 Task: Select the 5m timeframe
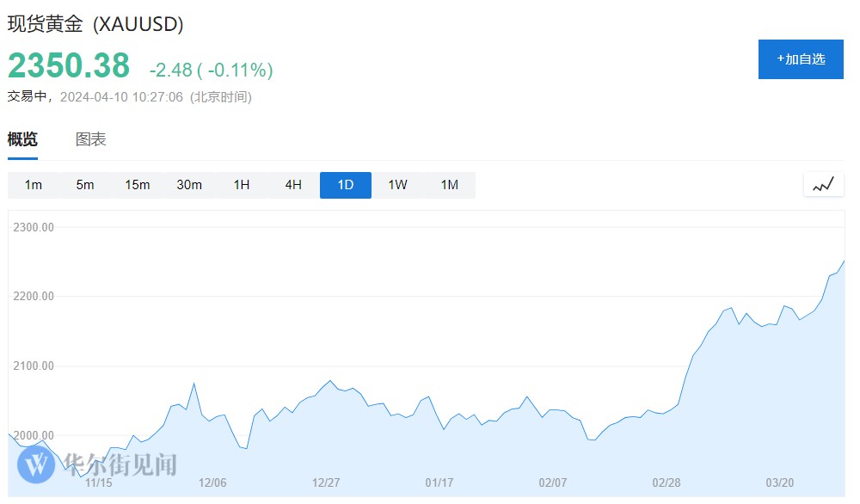tap(85, 185)
